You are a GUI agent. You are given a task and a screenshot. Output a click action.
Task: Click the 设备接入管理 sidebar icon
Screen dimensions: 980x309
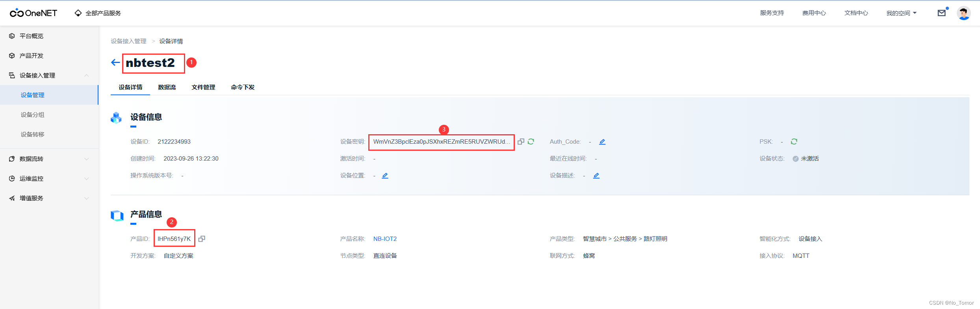pos(12,75)
